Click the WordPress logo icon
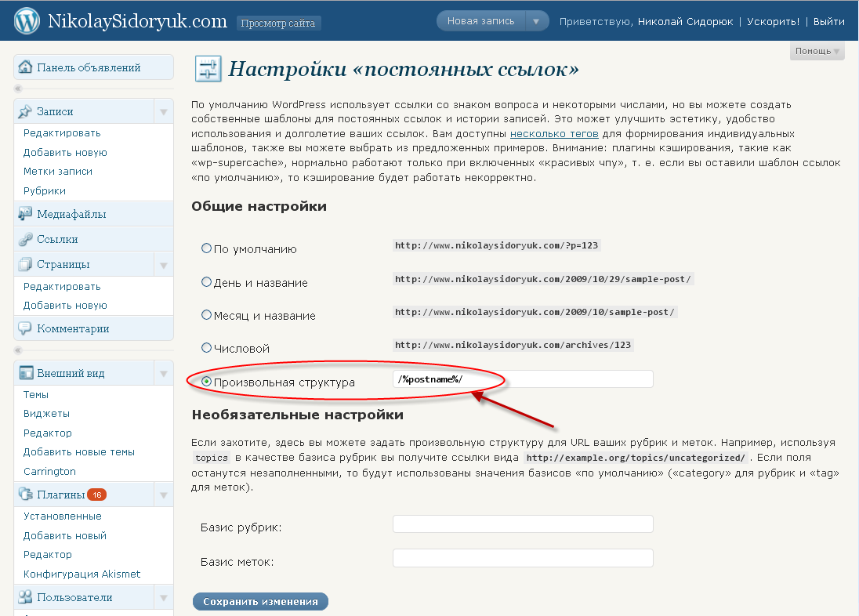 point(27,21)
